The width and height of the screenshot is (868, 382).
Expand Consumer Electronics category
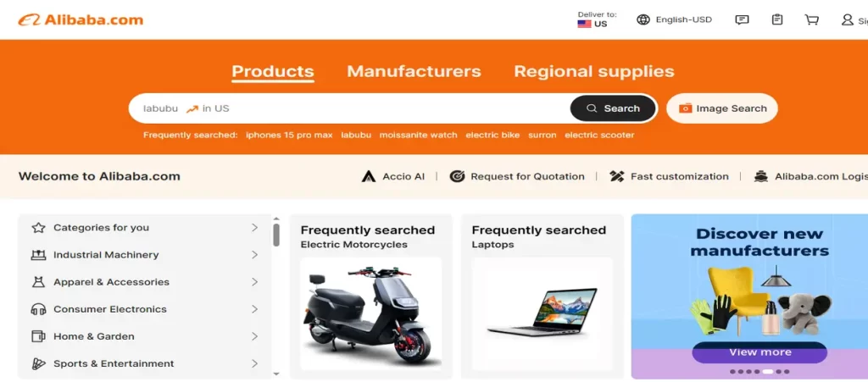point(145,309)
